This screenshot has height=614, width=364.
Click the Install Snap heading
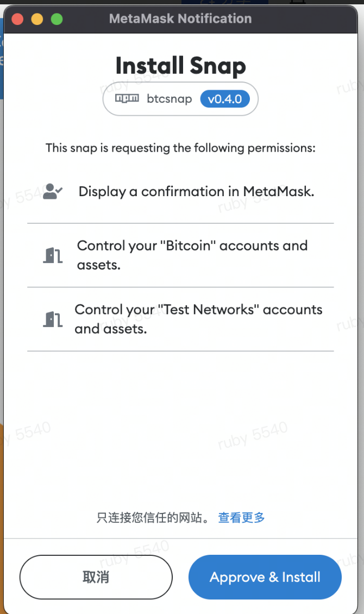click(180, 66)
